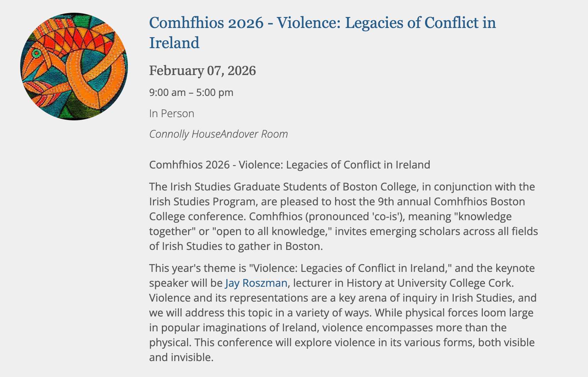Image resolution: width=588 pixels, height=377 pixels.
Task: Click the 9:00 am start time
Action: coord(167,93)
